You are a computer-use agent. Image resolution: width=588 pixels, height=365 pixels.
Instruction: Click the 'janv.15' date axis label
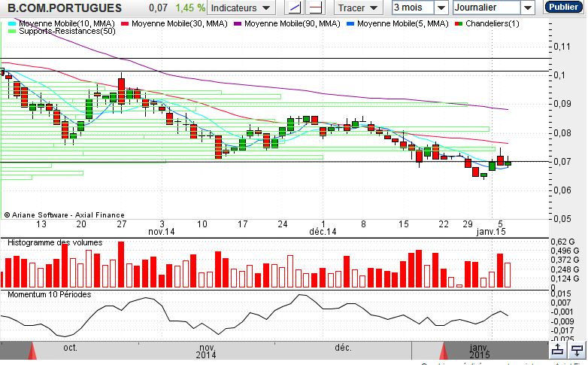tap(491, 232)
